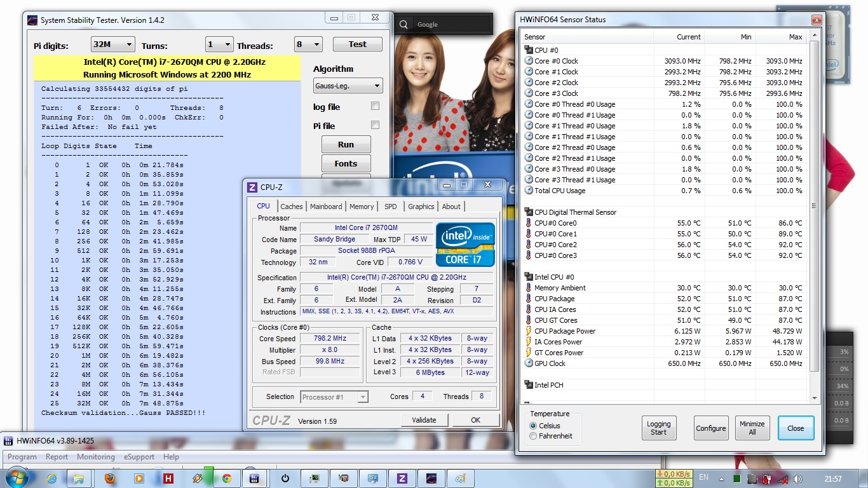Switch to the Graphics tab
The width and height of the screenshot is (868, 488).
pos(421,207)
